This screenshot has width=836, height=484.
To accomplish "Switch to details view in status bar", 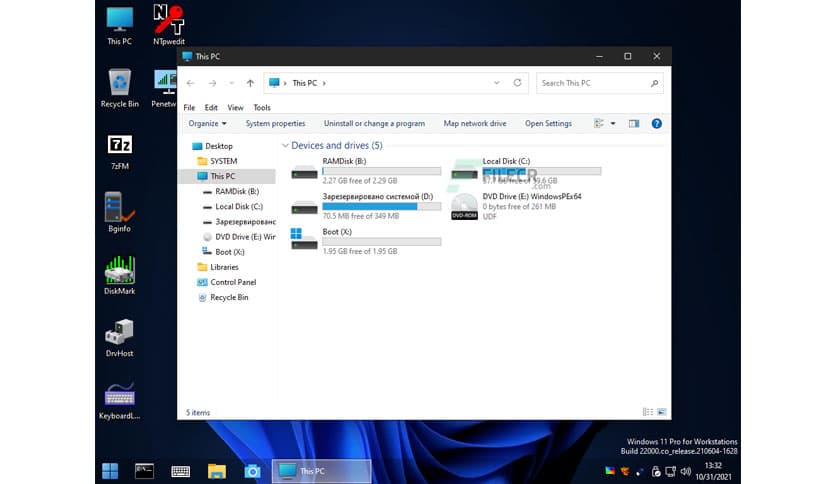I will click(647, 412).
